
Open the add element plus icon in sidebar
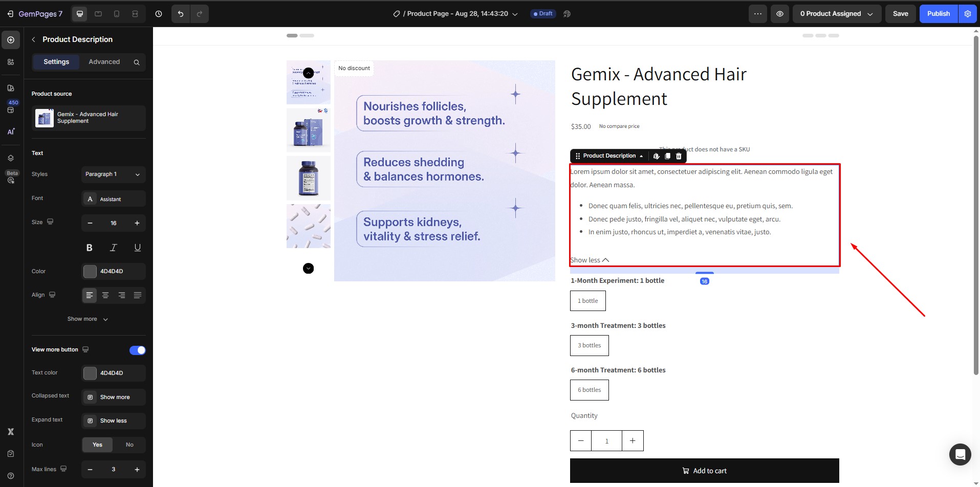(x=11, y=39)
